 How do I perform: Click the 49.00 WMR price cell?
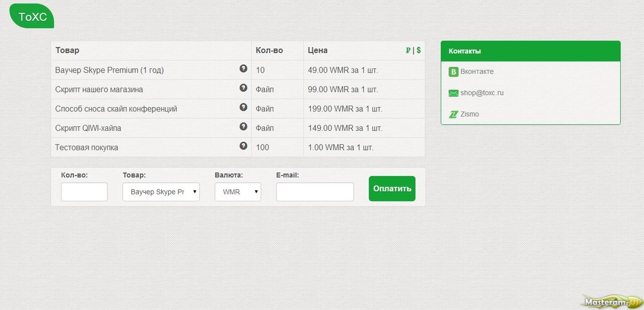click(x=364, y=70)
